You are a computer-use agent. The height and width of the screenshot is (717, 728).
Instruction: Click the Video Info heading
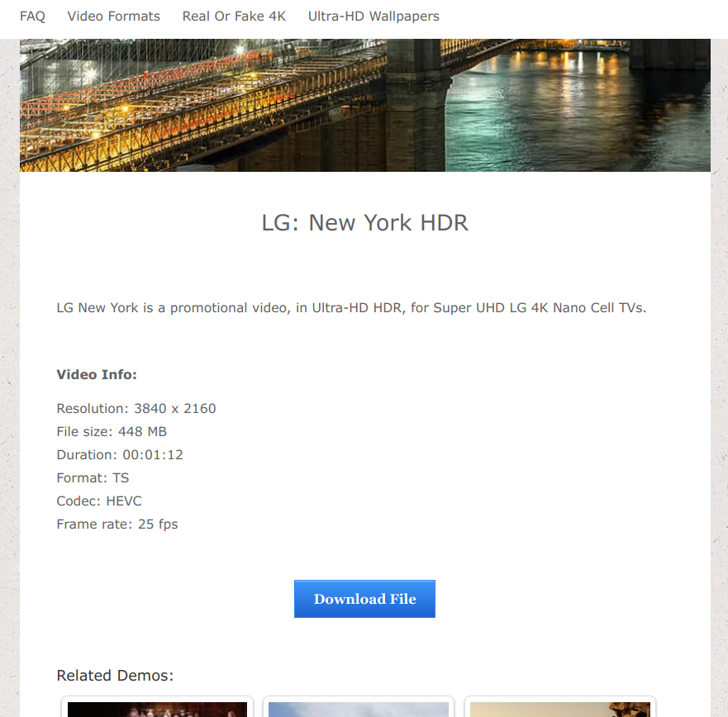pos(97,375)
